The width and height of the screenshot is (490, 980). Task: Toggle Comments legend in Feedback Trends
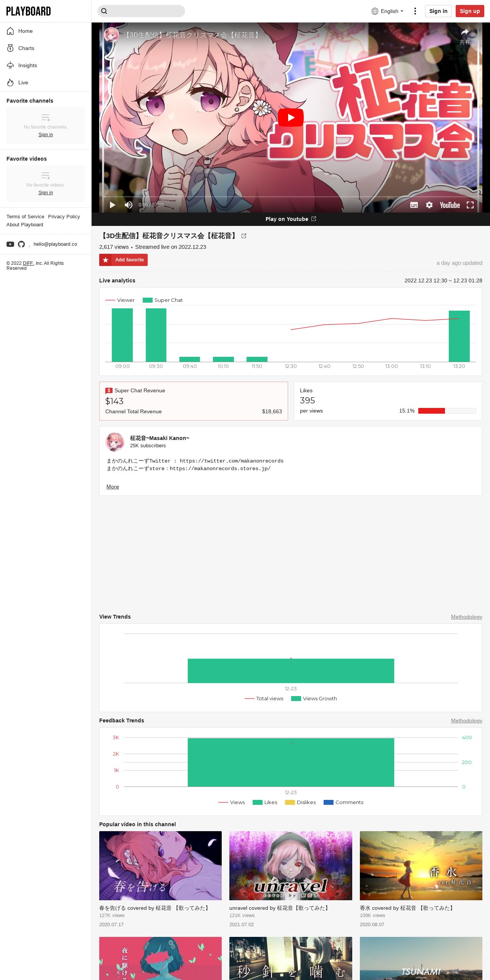343,802
